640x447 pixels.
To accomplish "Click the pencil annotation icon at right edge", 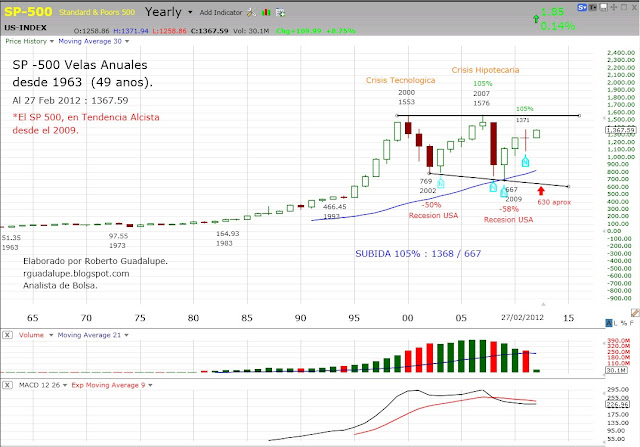I will click(x=635, y=313).
